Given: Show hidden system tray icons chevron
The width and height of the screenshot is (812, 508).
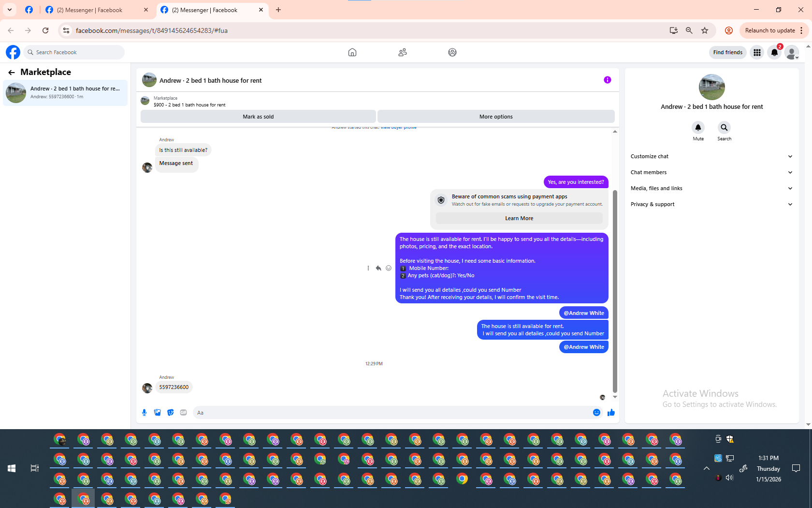Looking at the screenshot, I should [706, 468].
